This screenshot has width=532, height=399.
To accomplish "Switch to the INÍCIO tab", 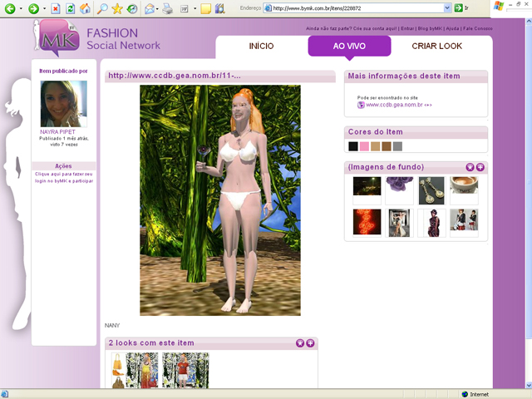I will [261, 47].
